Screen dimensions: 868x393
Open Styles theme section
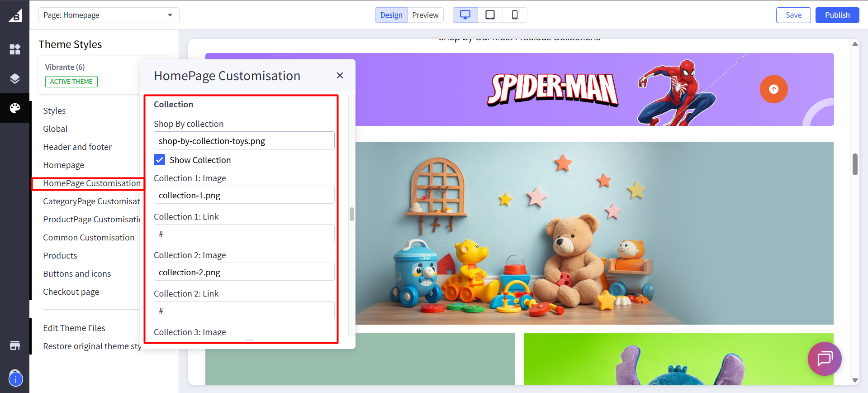tap(54, 111)
